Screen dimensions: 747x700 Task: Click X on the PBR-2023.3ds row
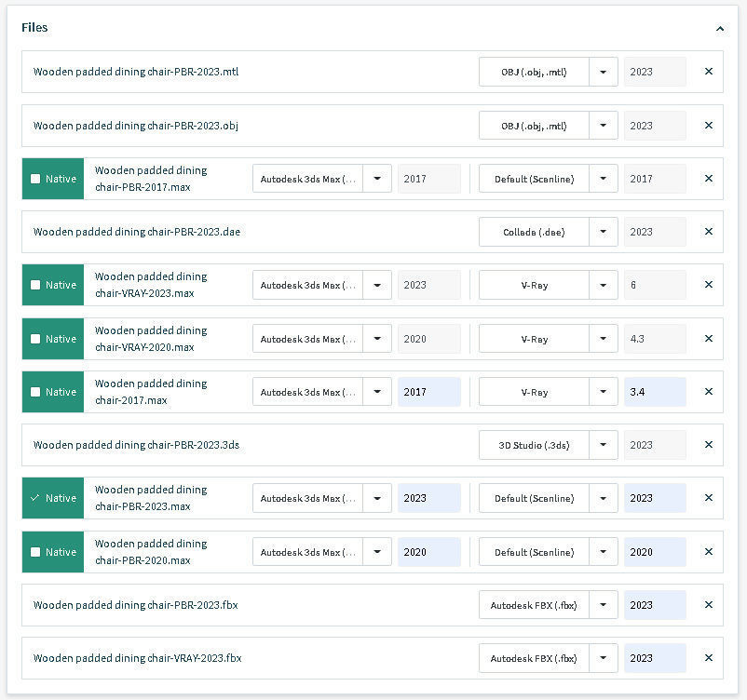(708, 445)
